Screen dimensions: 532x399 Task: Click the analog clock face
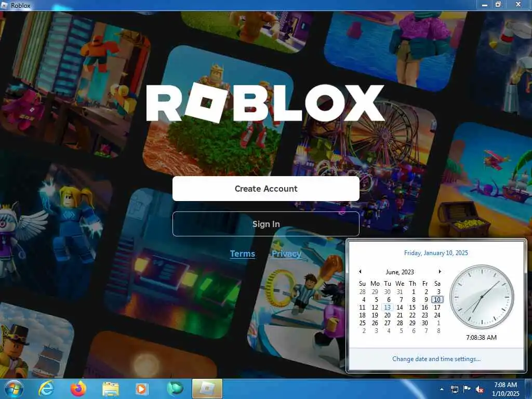point(482,297)
